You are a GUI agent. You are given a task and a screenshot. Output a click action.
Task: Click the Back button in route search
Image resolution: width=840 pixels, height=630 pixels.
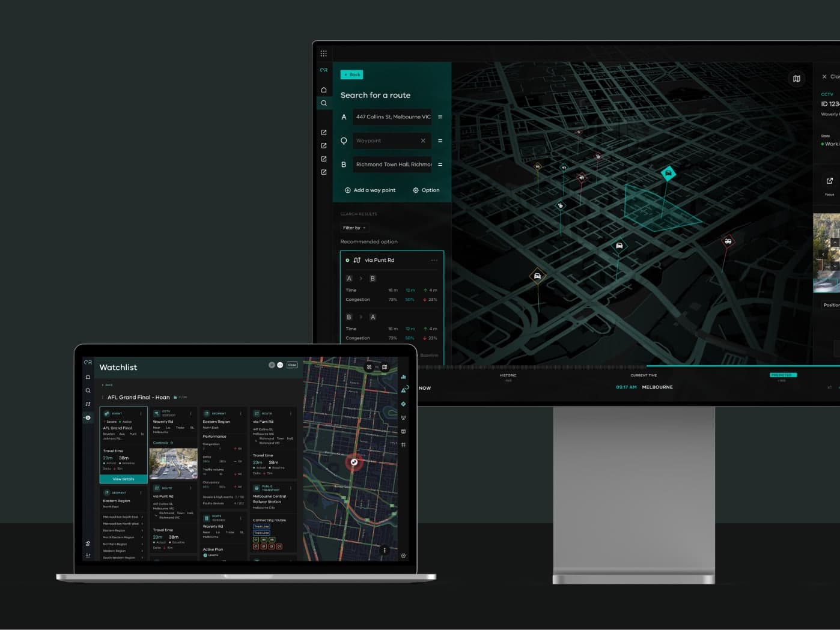352,74
